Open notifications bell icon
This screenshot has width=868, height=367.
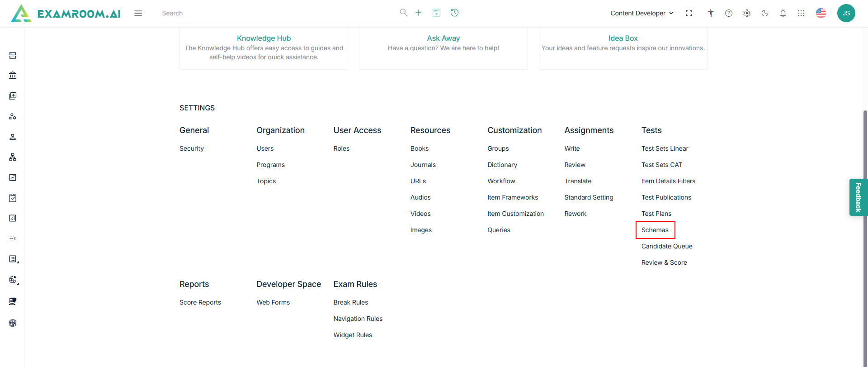(x=783, y=13)
